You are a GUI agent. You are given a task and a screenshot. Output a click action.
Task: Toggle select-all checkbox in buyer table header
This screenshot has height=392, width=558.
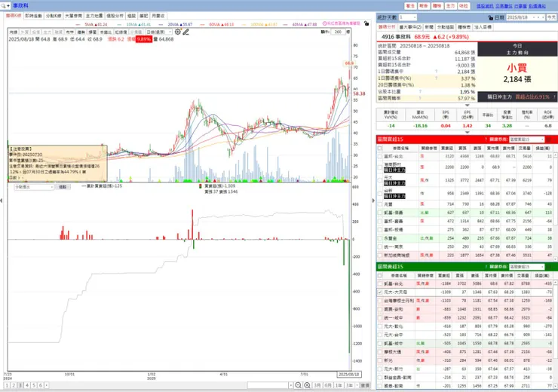point(380,148)
